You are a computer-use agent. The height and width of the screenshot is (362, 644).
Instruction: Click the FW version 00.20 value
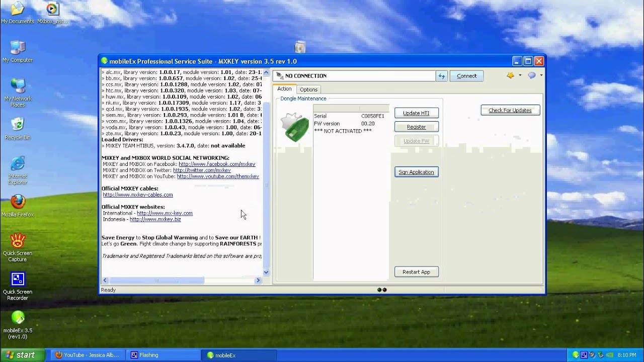[368, 124]
